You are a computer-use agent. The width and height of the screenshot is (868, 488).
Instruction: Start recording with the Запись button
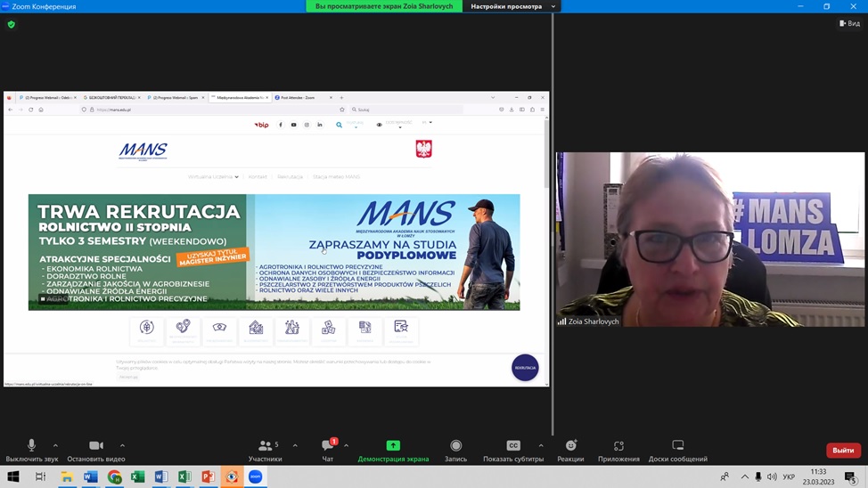[455, 451]
